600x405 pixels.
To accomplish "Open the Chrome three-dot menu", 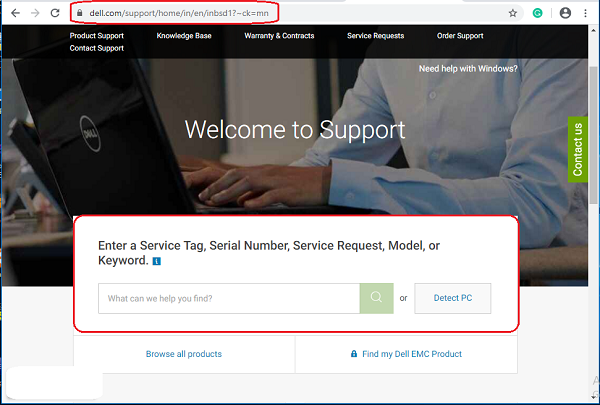I will 585,13.
